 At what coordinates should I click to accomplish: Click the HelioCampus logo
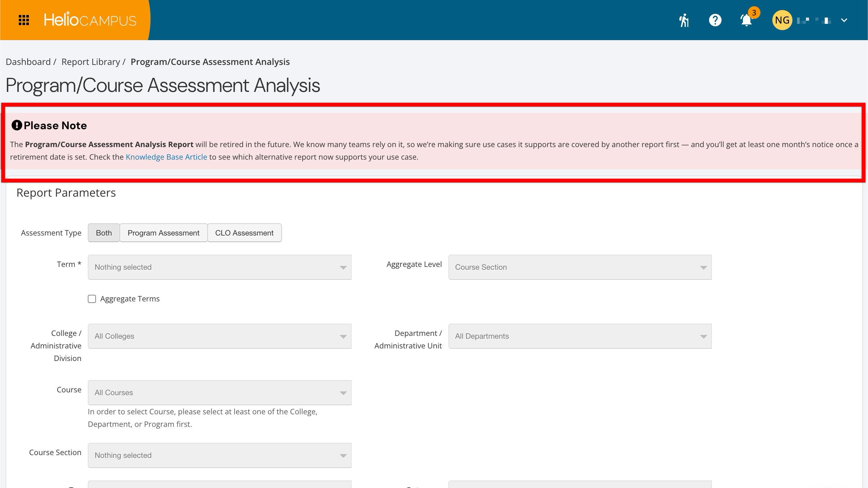click(90, 19)
